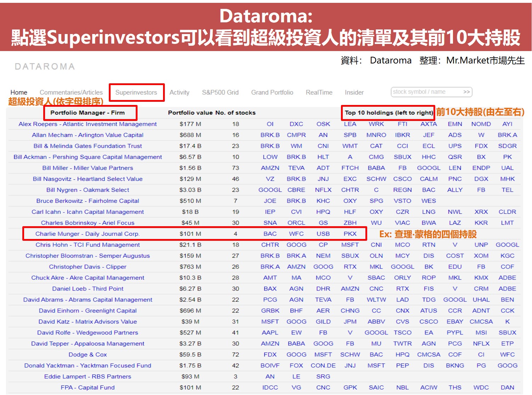Click the Top 10 holdings column header
This screenshot has width=532, height=395.
[x=389, y=113]
